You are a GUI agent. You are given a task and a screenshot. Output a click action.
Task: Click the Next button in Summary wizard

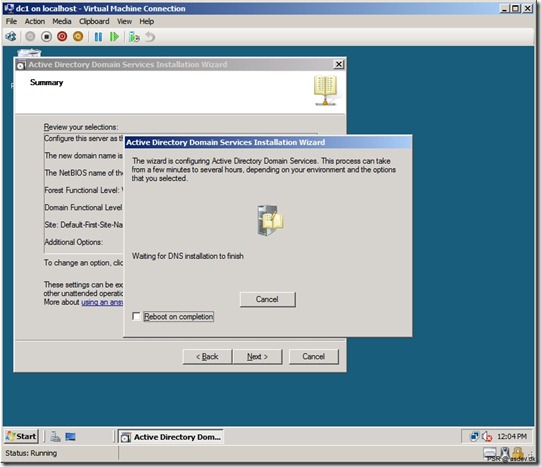coord(257,357)
